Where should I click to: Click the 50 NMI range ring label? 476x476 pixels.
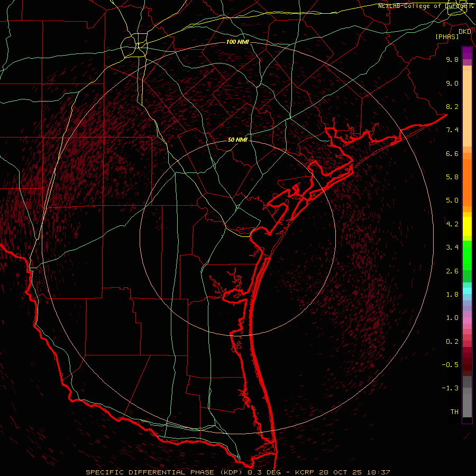click(x=237, y=140)
